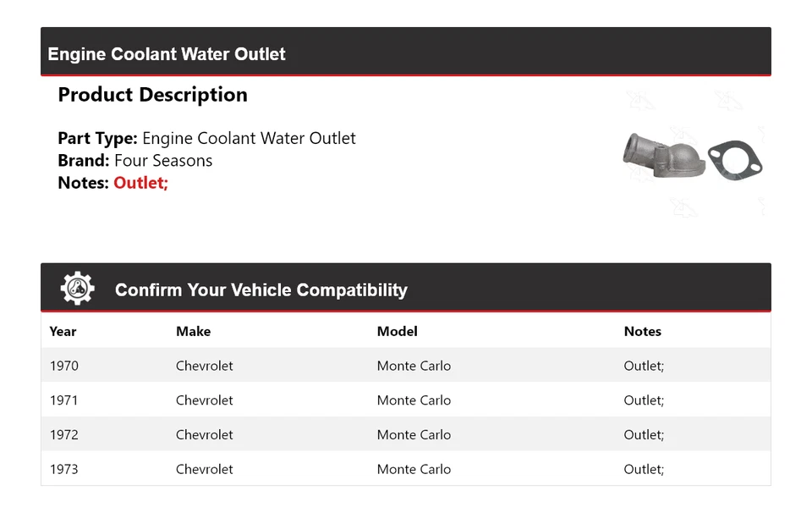
Task: Click Outlet; note in the 1972 row
Action: click(x=644, y=435)
